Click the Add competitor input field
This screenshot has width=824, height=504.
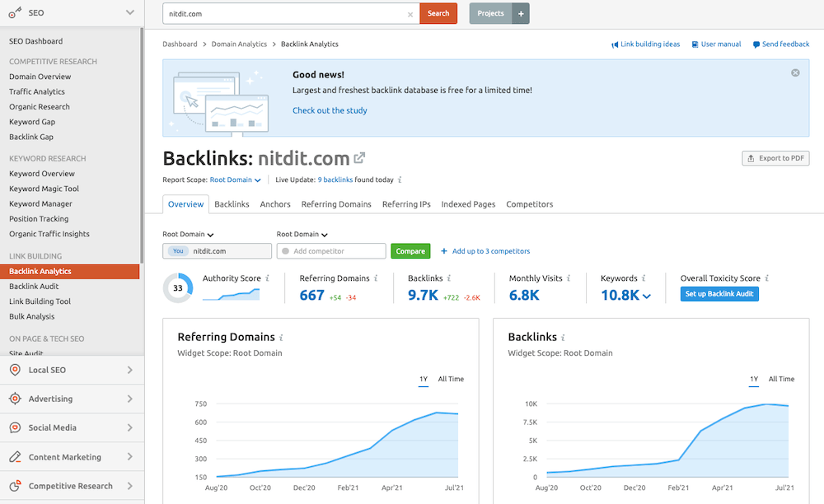(x=331, y=251)
